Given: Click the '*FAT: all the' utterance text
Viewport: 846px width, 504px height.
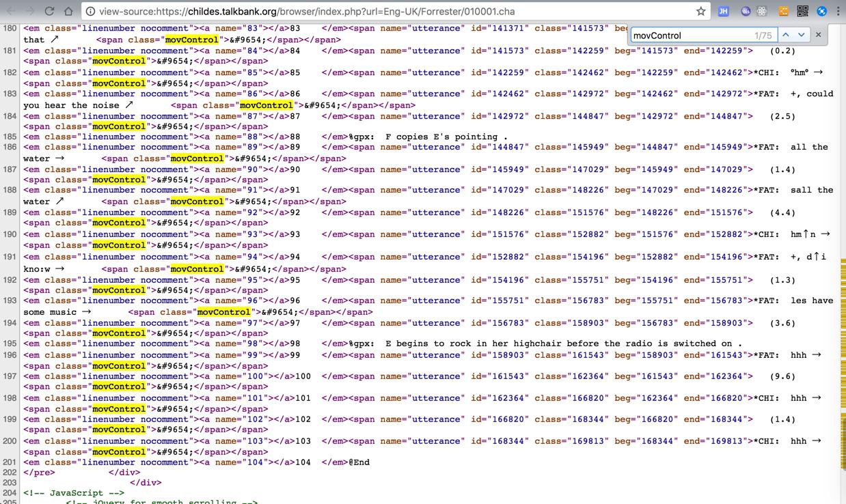Looking at the screenshot, I should pos(791,147).
